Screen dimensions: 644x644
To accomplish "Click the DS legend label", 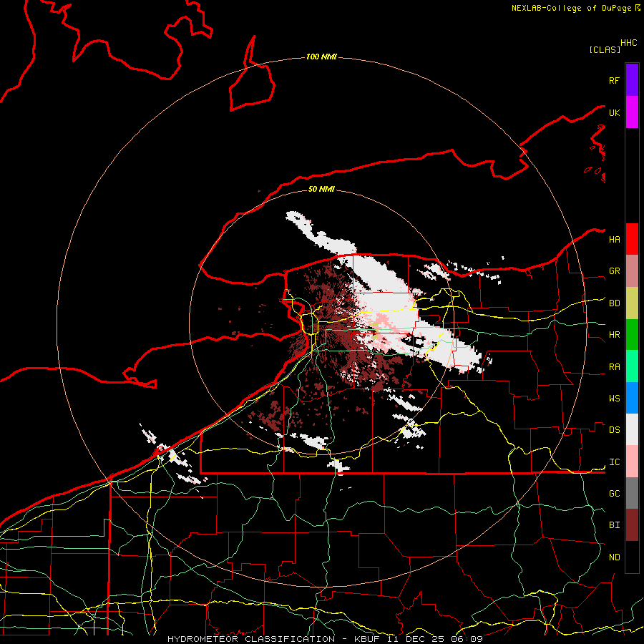I will (x=614, y=430).
